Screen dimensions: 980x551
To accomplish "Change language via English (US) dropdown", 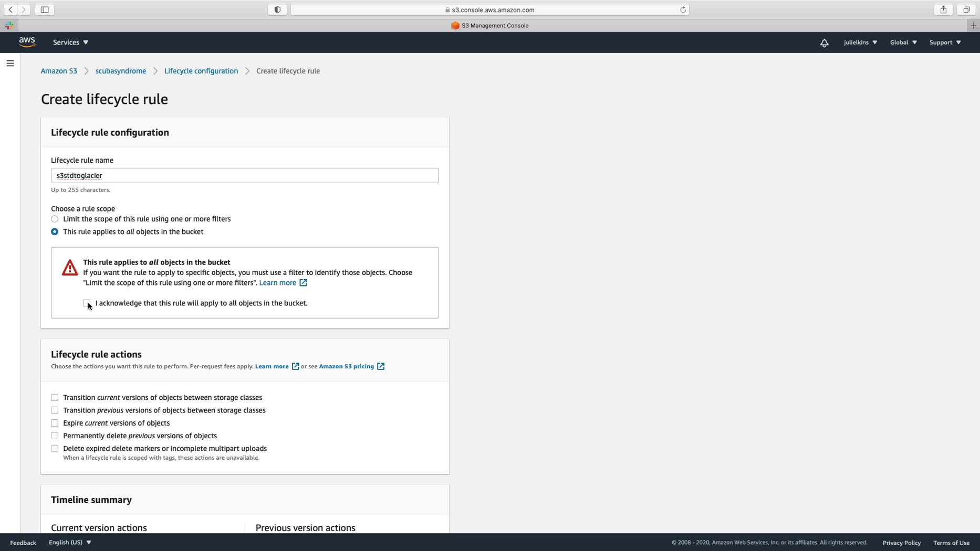I will (x=70, y=542).
